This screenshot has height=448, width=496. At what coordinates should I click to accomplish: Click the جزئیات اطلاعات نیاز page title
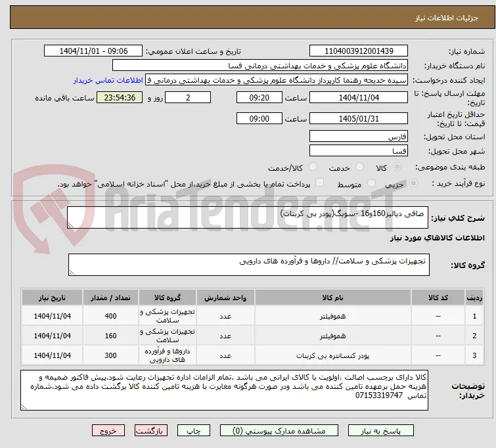tap(446, 18)
